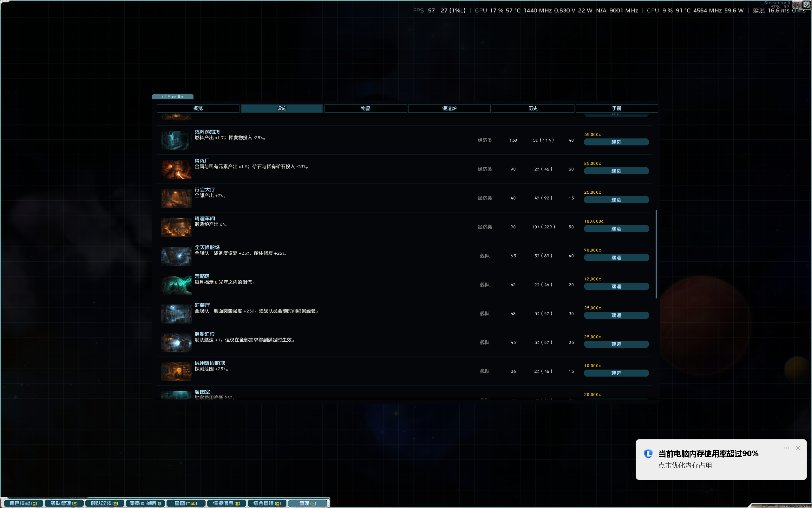Open the 历史 history tab
The height and width of the screenshot is (508, 812).
(533, 108)
